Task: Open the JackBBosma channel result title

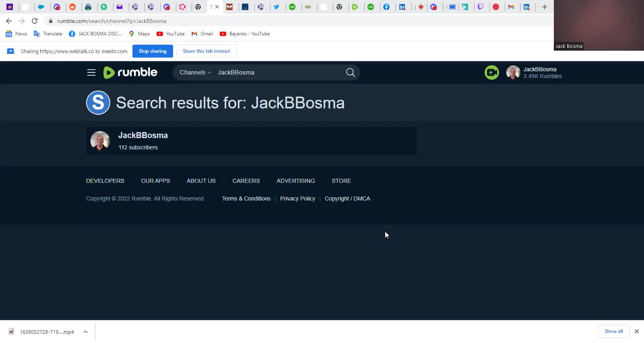Action: tap(143, 135)
